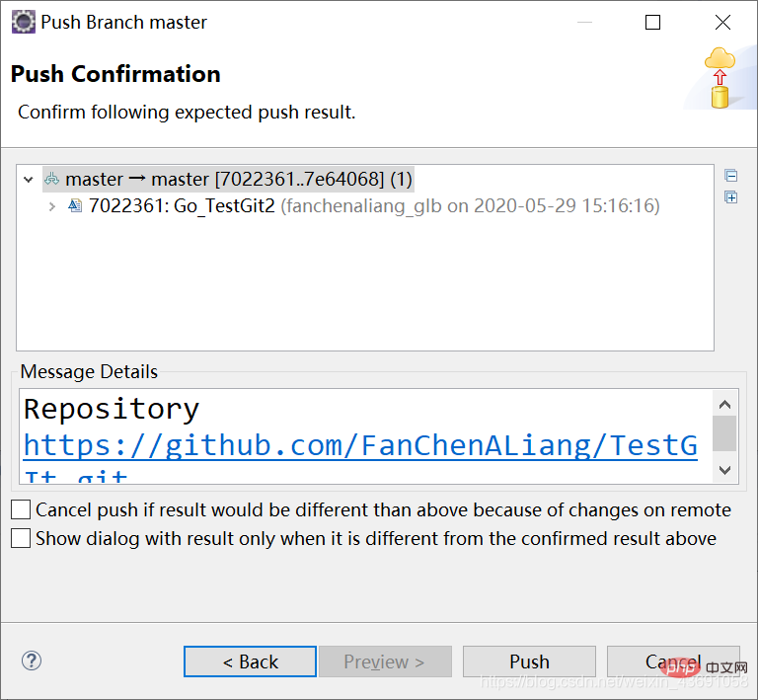Select the 7022361: Go_TestGit2 commit row
Viewport: 758px width, 700px height.
click(x=374, y=206)
